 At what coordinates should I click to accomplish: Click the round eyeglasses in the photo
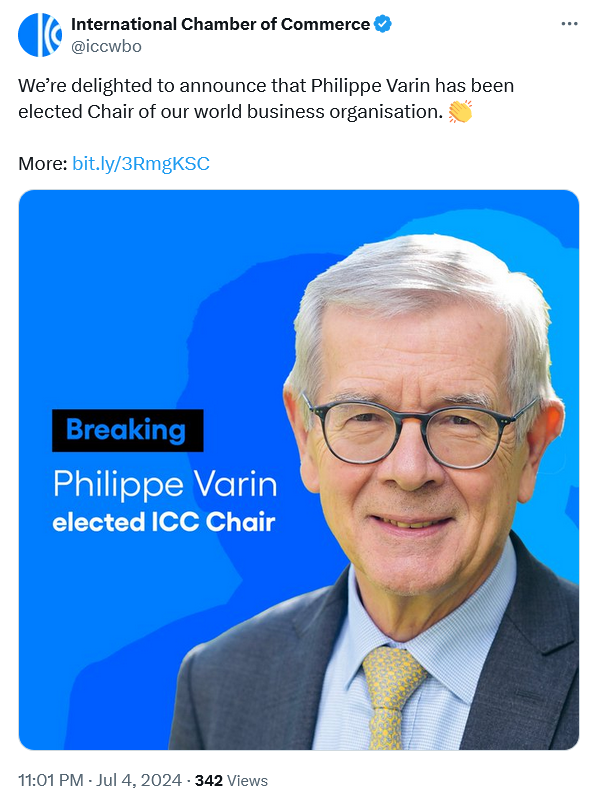416,429
